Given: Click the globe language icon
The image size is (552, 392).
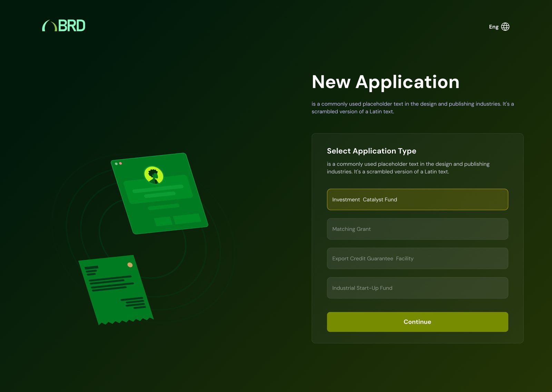Looking at the screenshot, I should pyautogui.click(x=505, y=27).
